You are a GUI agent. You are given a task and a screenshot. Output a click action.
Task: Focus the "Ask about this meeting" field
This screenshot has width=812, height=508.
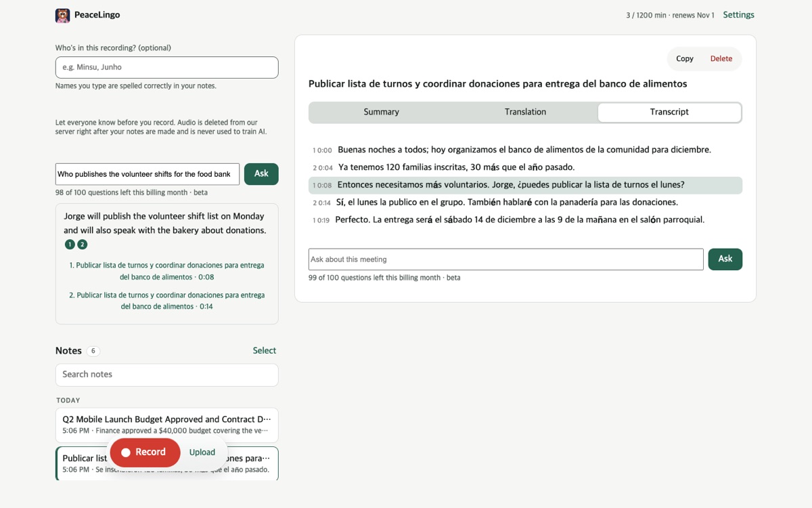(506, 259)
